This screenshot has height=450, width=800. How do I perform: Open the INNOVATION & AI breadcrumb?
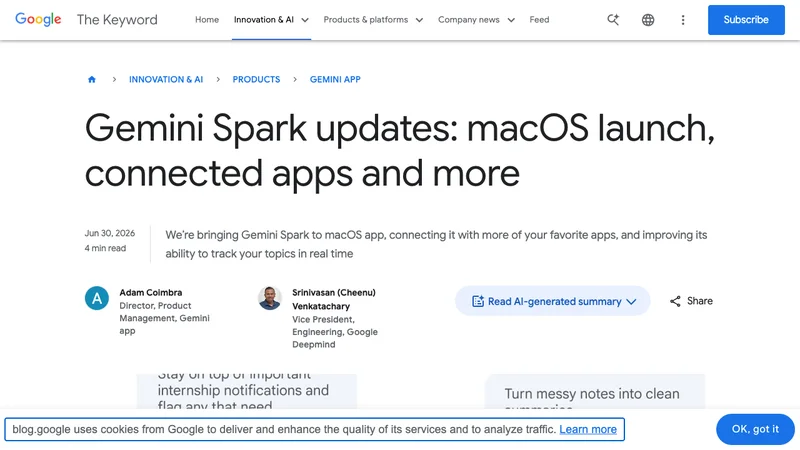click(x=166, y=80)
